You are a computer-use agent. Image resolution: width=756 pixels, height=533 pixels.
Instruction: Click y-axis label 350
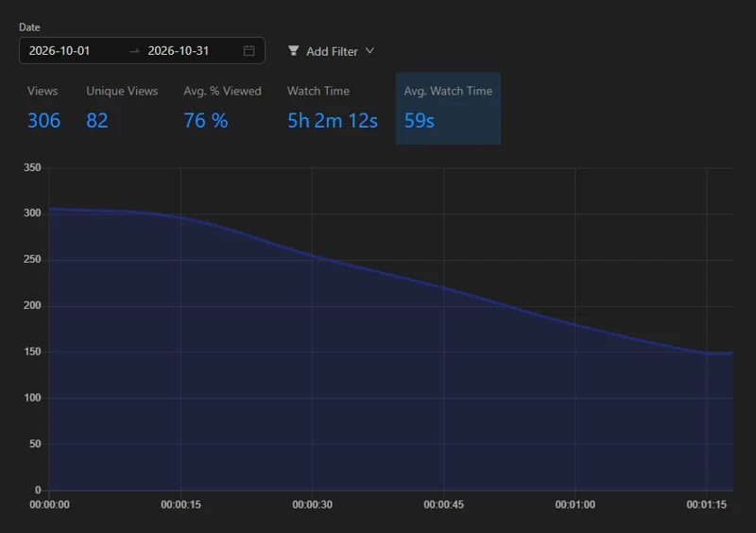tap(32, 167)
